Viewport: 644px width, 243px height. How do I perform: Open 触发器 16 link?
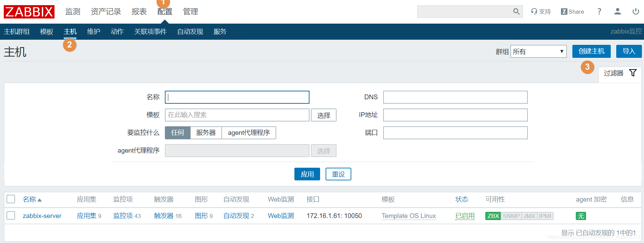pos(164,216)
